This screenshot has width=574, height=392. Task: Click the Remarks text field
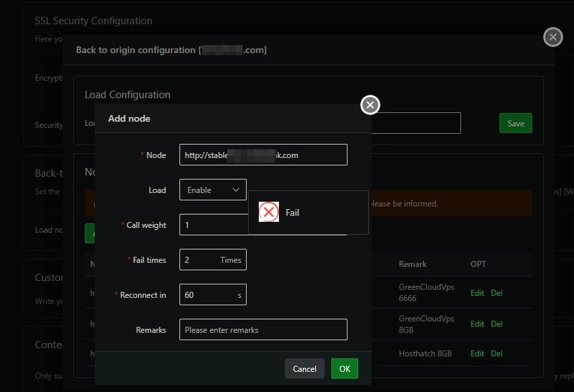pos(263,329)
